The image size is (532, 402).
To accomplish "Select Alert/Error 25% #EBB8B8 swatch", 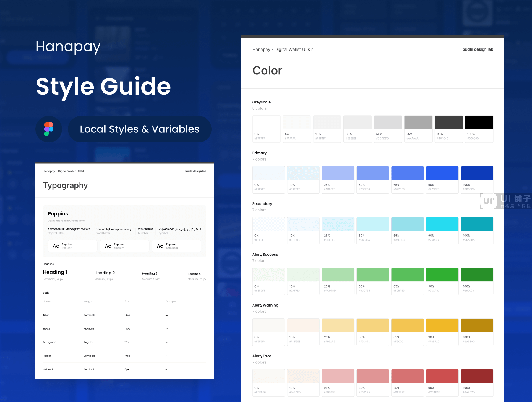I will click(x=338, y=383).
